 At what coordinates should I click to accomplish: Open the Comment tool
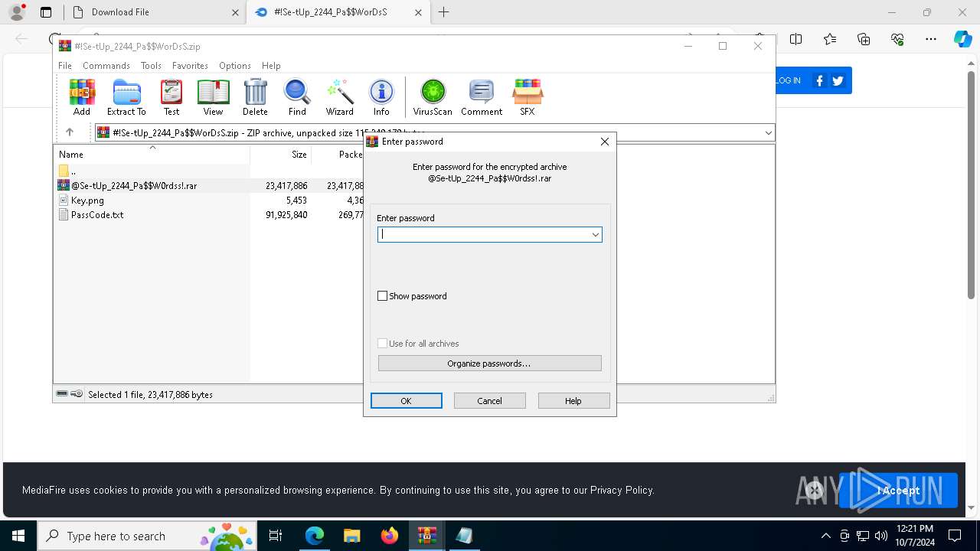pyautogui.click(x=482, y=97)
